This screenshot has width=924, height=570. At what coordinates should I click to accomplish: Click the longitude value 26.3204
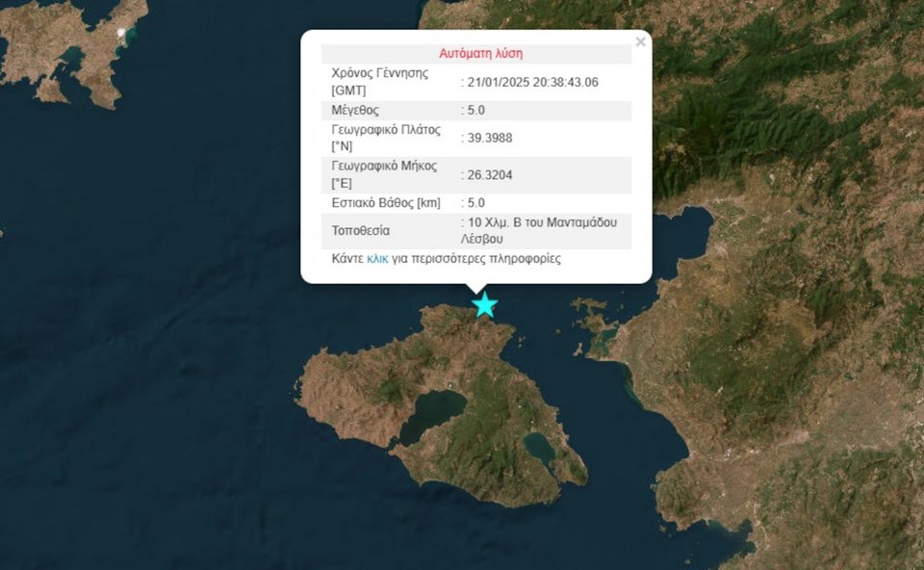tap(489, 174)
